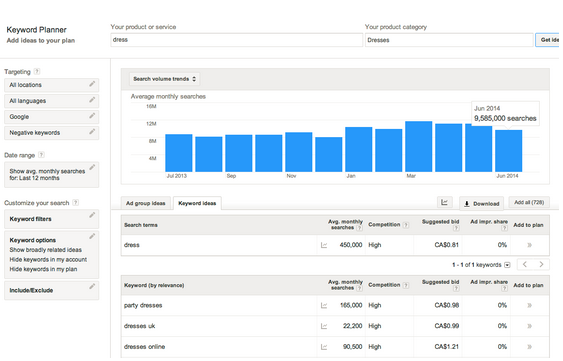
Task: Focus the Your product or service field
Action: click(x=237, y=40)
